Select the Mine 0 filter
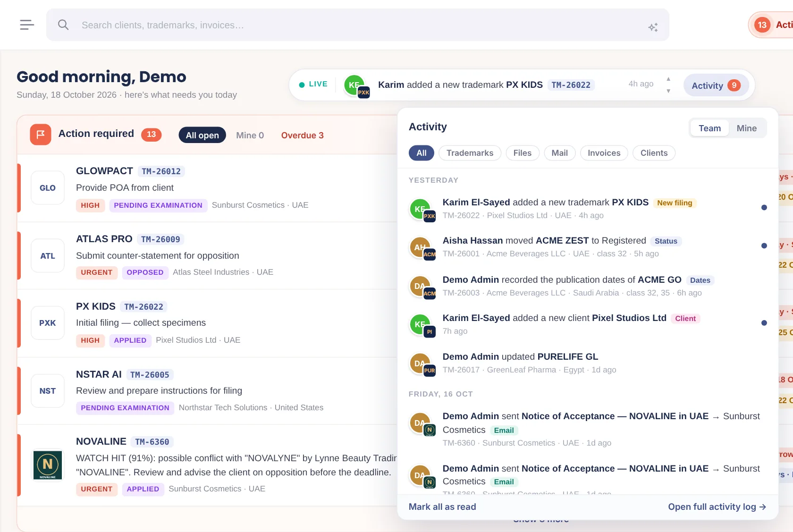Image resolution: width=793 pixels, height=532 pixels. click(250, 135)
